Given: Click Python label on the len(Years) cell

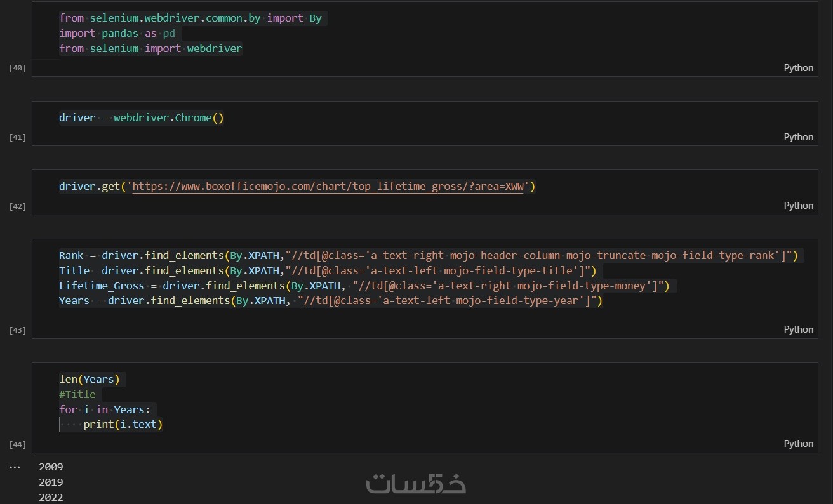Looking at the screenshot, I should pos(798,444).
